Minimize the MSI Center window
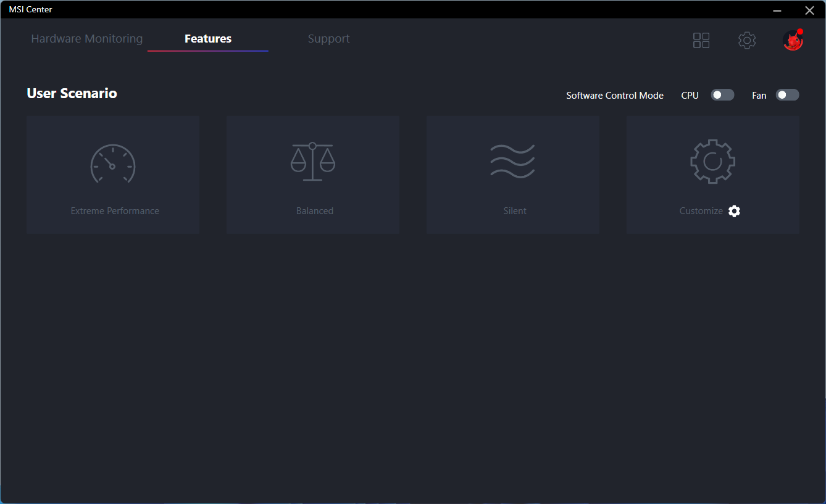The width and height of the screenshot is (826, 504). (x=777, y=10)
